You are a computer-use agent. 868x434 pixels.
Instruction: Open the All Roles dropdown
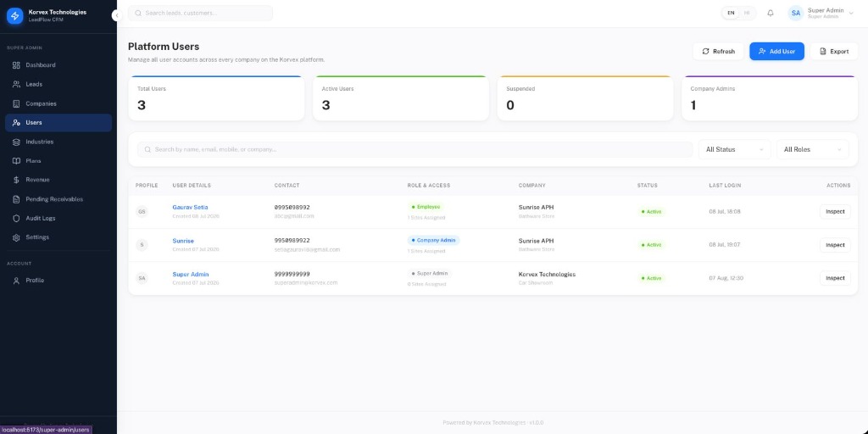[x=813, y=149]
